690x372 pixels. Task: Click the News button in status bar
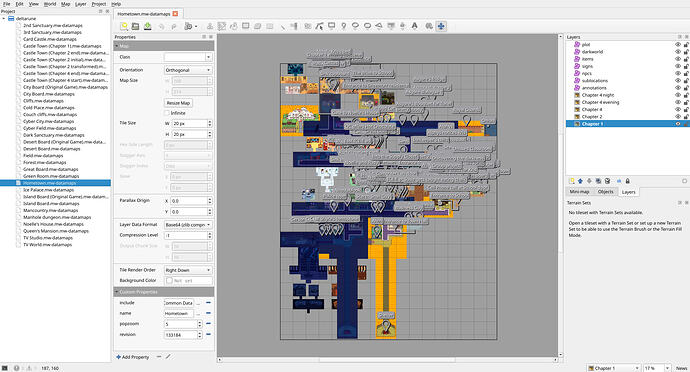[681, 368]
